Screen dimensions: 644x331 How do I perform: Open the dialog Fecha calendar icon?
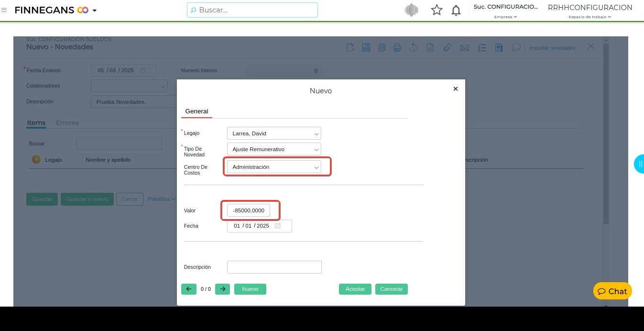tap(278, 226)
